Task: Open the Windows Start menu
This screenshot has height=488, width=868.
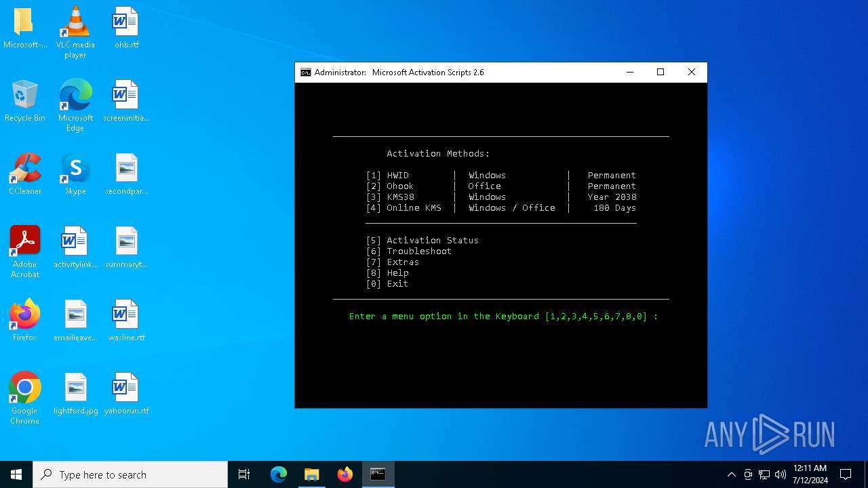Action: [16, 474]
